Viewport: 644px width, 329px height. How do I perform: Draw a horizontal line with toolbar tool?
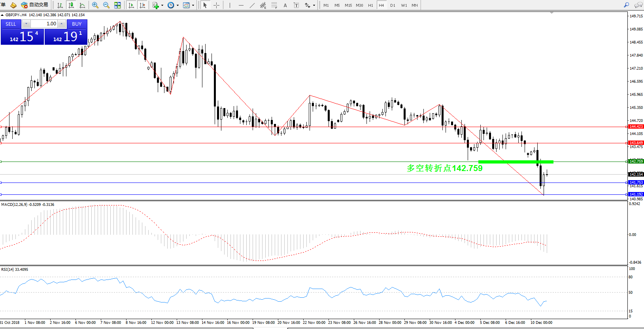[x=241, y=5]
